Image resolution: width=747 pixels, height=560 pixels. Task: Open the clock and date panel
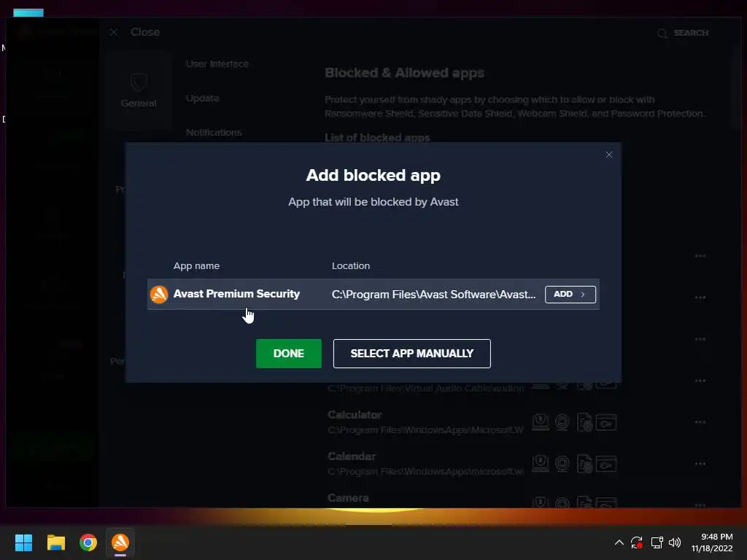click(x=712, y=542)
